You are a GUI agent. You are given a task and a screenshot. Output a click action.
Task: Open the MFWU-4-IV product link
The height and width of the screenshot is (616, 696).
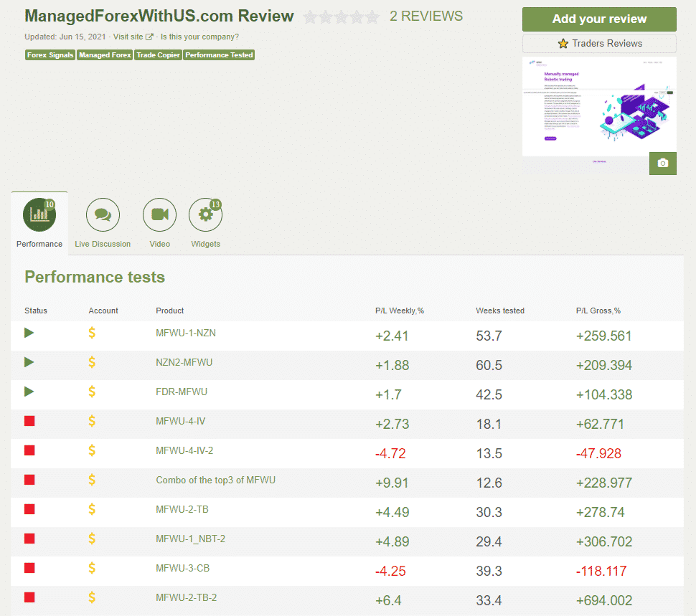pos(181,422)
